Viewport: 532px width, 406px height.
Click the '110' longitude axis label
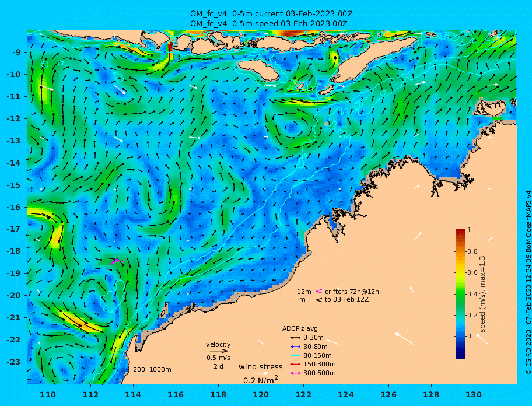coord(48,394)
